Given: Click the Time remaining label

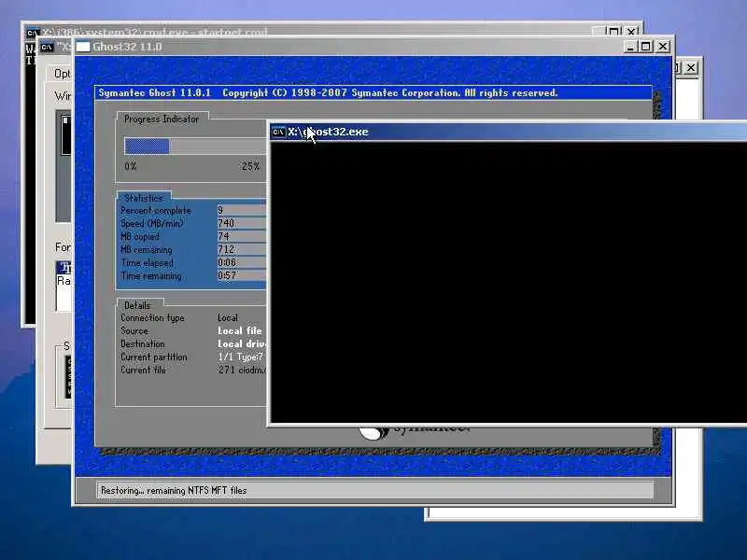Looking at the screenshot, I should click(151, 275).
